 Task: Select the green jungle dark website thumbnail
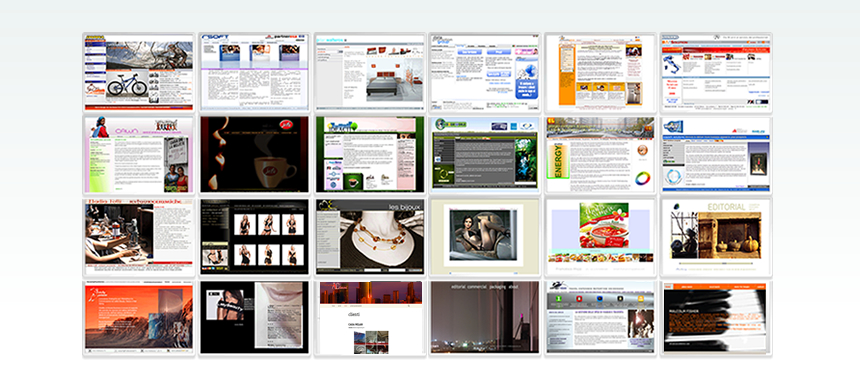click(485, 155)
